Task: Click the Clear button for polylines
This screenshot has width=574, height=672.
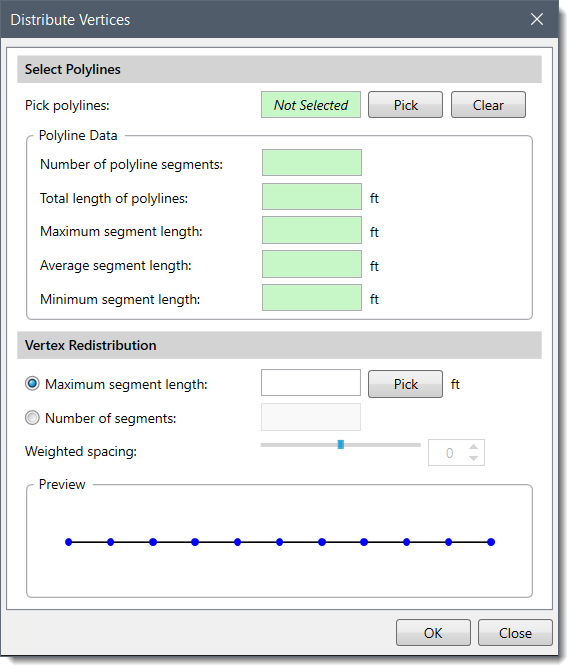Action: [x=488, y=105]
